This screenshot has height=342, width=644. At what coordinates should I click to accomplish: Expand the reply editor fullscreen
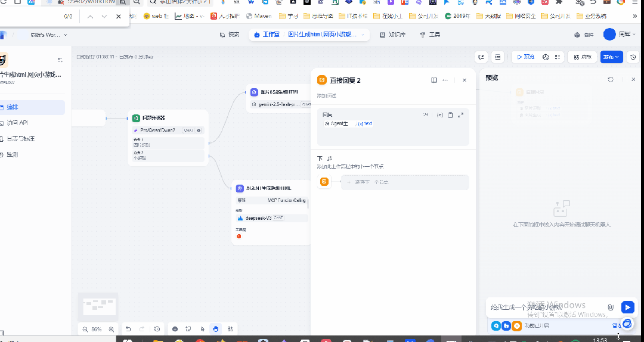coord(461,116)
